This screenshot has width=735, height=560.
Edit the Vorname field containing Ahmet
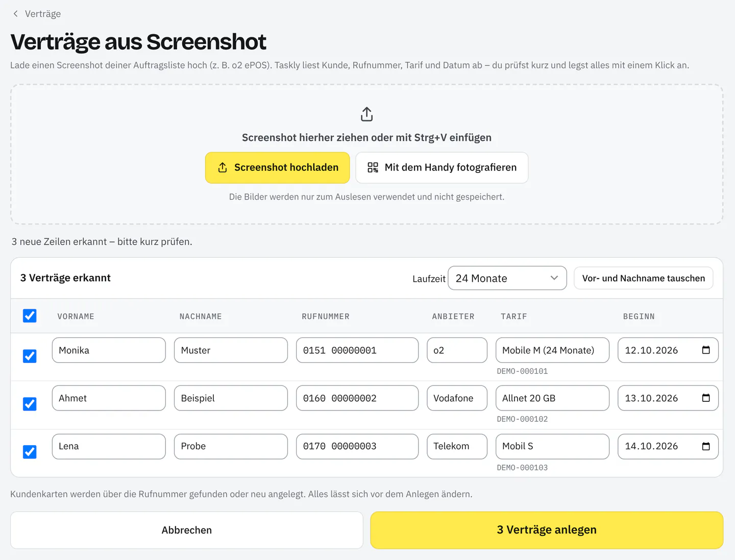coord(109,398)
